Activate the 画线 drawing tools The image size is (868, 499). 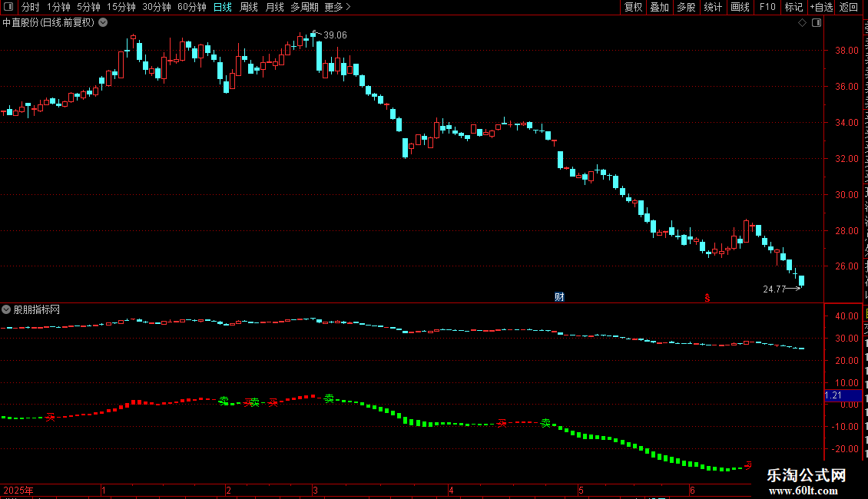click(x=740, y=7)
